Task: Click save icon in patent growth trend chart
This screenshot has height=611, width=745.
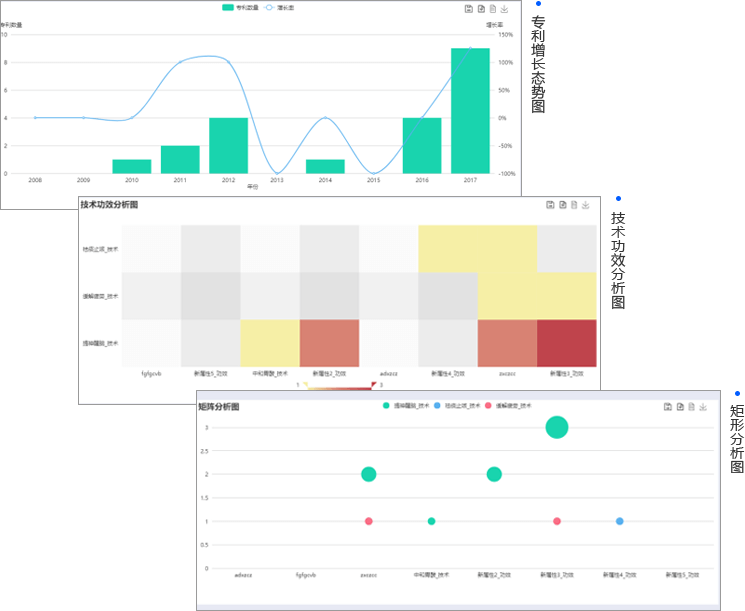Action: click(468, 8)
